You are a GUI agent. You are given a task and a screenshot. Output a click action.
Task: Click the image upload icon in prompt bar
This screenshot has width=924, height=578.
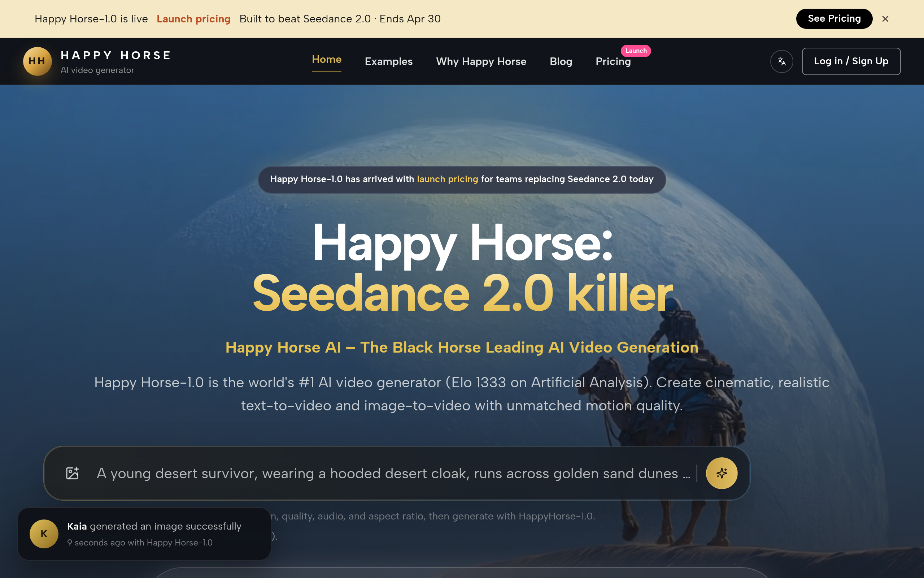[x=72, y=473]
